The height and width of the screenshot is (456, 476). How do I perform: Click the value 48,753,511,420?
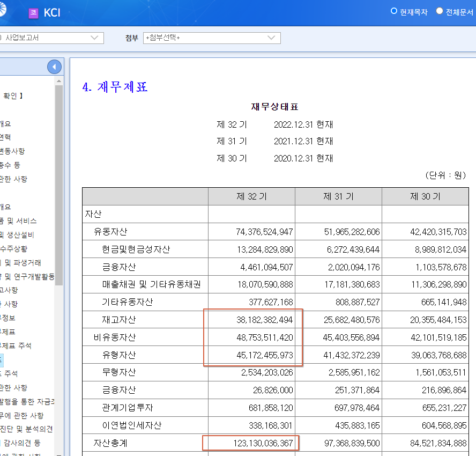pos(265,337)
